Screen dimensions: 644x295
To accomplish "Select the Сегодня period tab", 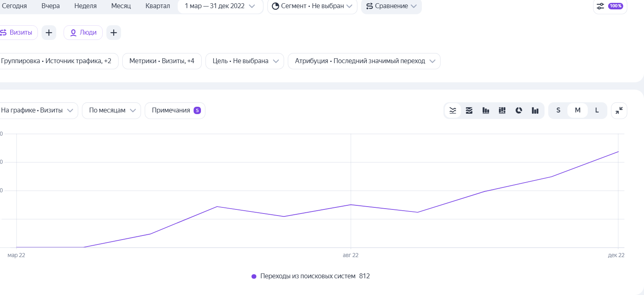I will pyautogui.click(x=14, y=6).
